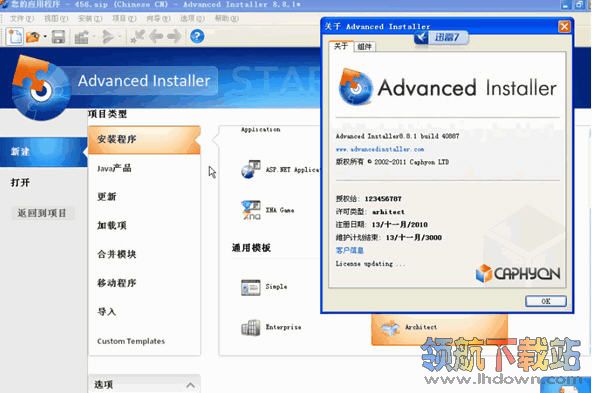
Task: Click the Forward right-arrow toolbar icon
Action: coord(174,37)
